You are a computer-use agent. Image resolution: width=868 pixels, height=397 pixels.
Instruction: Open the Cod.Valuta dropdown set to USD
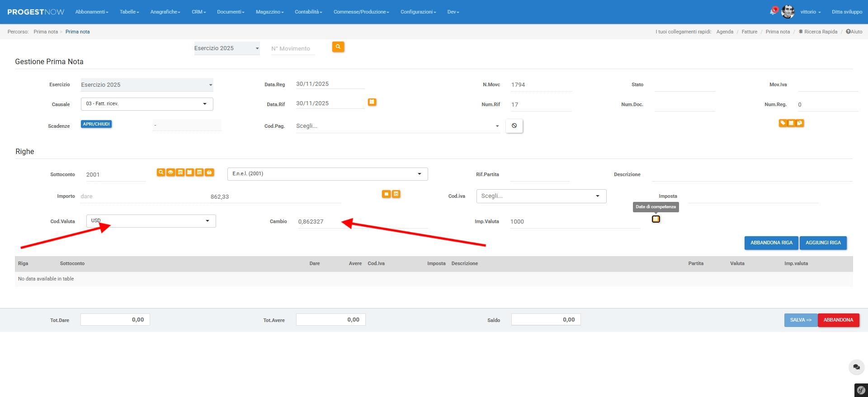tap(151, 221)
